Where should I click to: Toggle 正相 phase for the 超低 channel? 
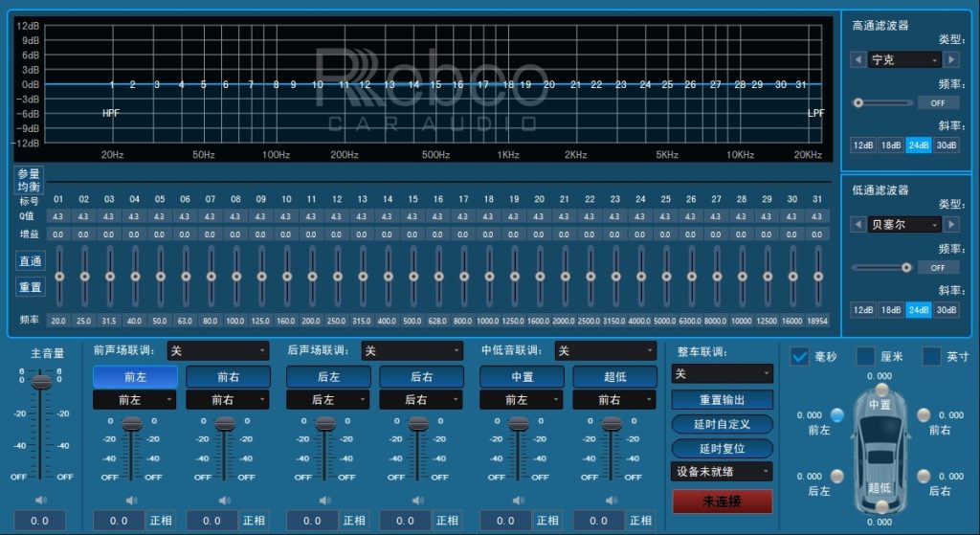pyautogui.click(x=640, y=521)
